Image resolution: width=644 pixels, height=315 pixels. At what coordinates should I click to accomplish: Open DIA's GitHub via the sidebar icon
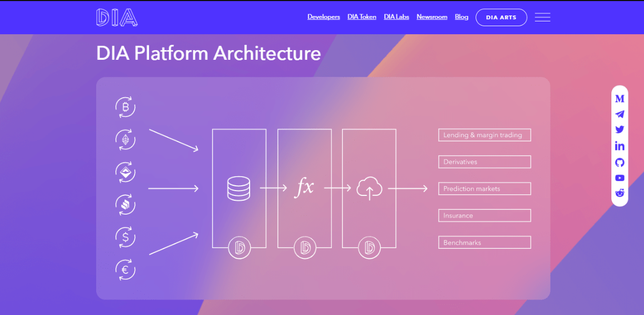pos(619,162)
